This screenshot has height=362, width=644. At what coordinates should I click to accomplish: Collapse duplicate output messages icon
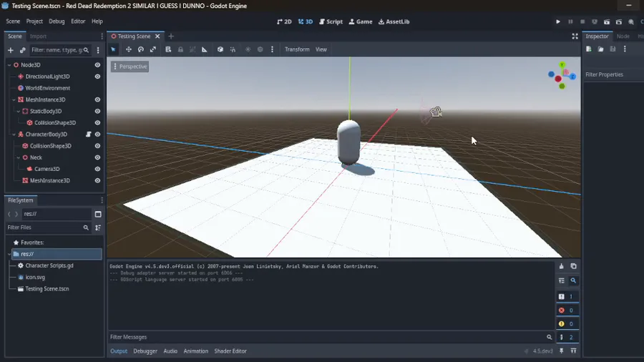point(562,280)
